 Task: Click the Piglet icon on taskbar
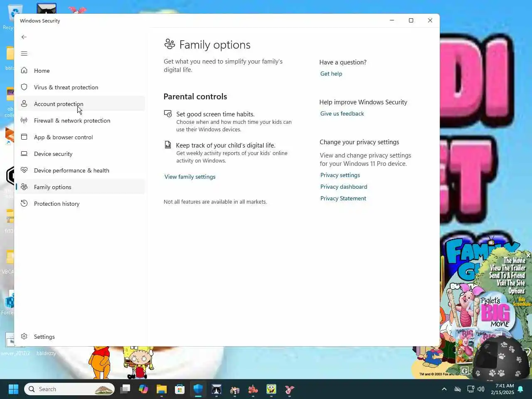point(290,389)
